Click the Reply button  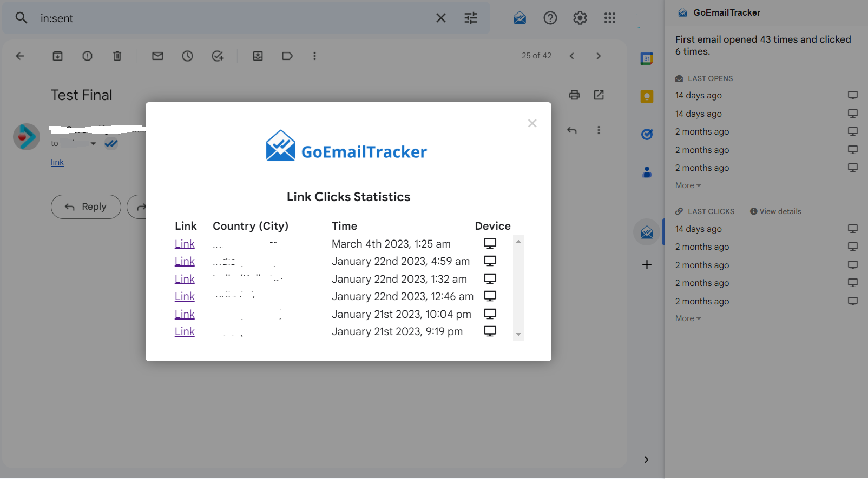86,207
